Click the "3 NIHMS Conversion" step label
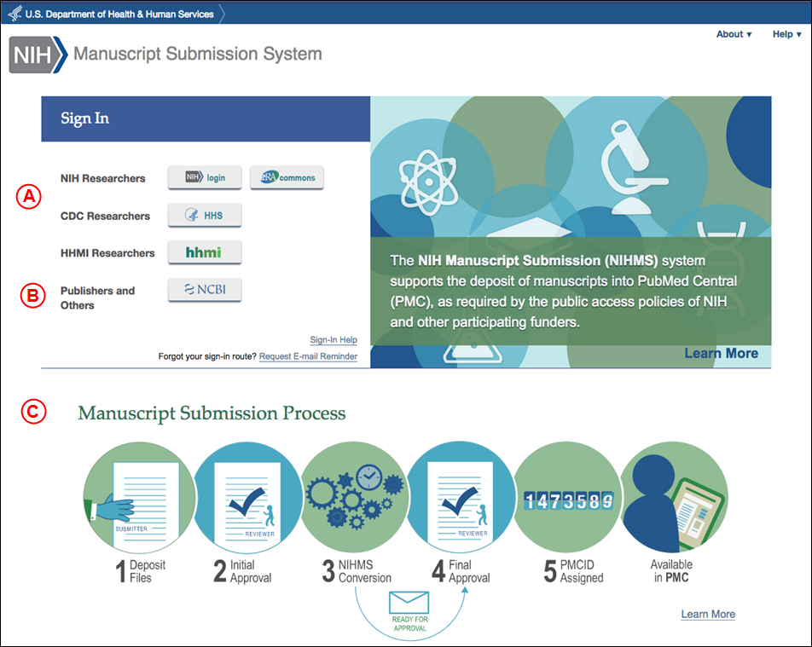This screenshot has height=647, width=812. tap(357, 571)
